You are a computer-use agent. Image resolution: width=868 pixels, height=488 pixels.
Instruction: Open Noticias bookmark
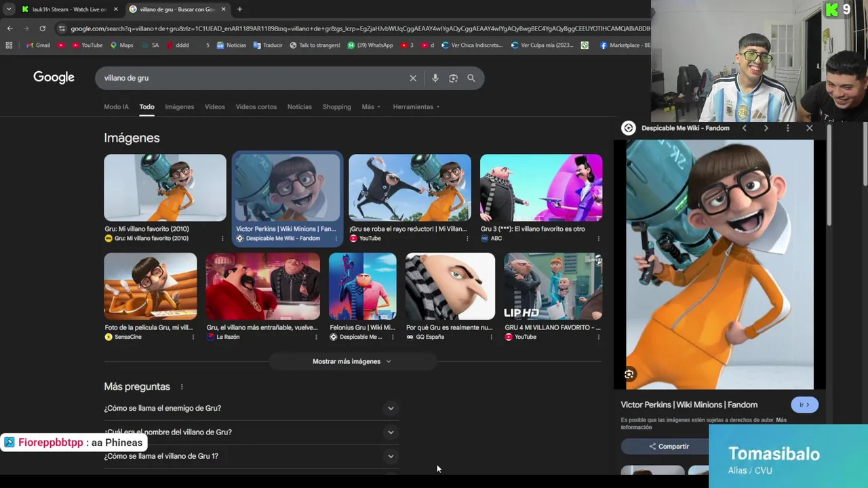[x=231, y=45]
